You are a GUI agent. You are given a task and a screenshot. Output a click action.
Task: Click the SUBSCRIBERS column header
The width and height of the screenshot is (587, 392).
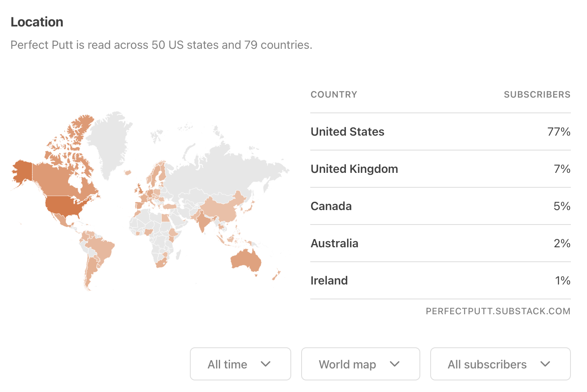tap(537, 95)
